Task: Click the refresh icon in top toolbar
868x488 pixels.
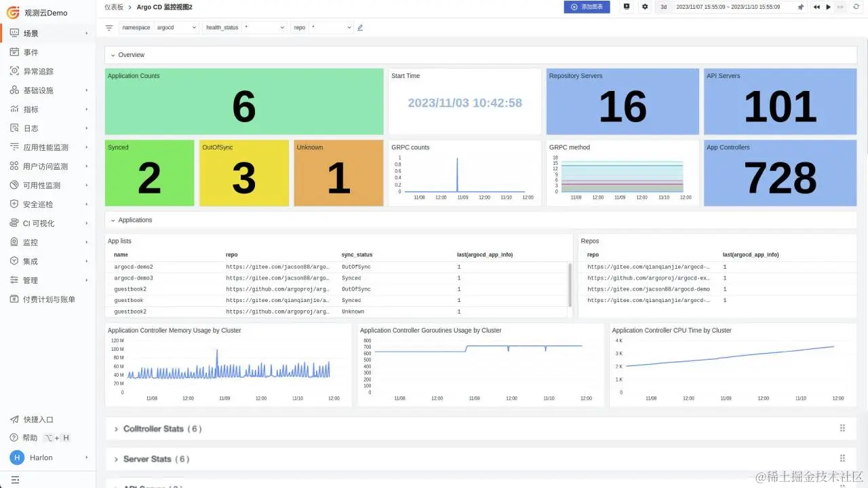Action: (856, 7)
